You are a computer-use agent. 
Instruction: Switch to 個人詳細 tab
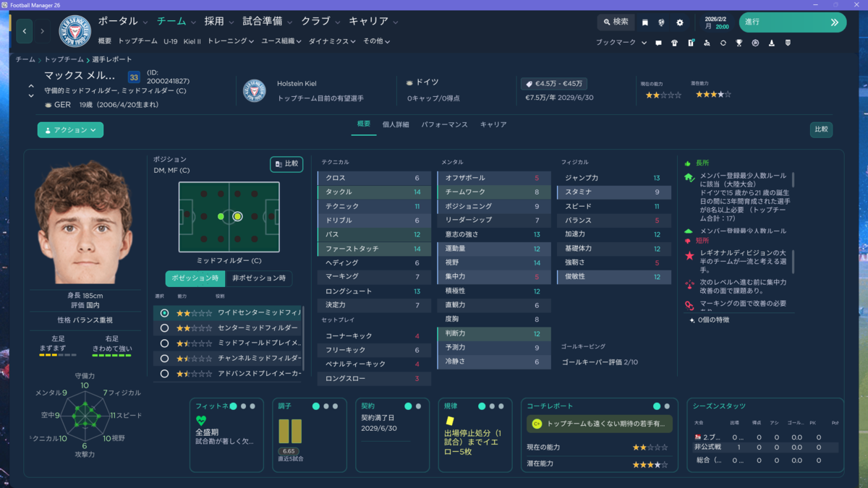396,125
